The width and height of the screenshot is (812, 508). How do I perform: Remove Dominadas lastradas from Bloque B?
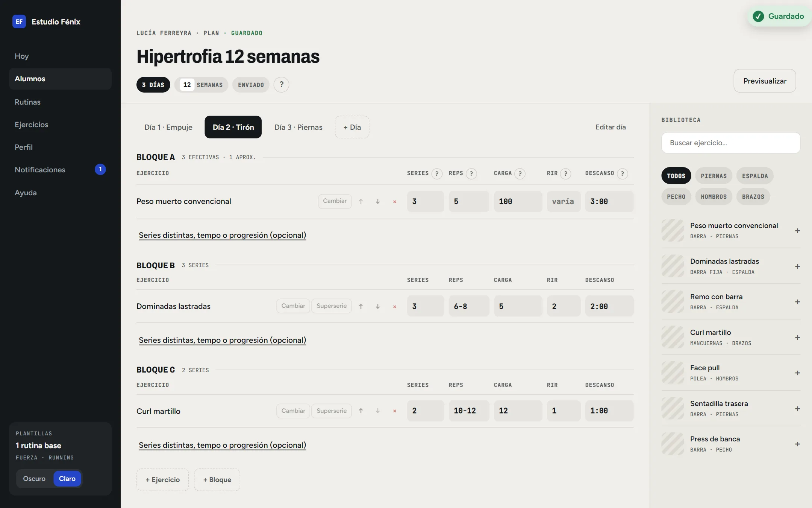395,306
